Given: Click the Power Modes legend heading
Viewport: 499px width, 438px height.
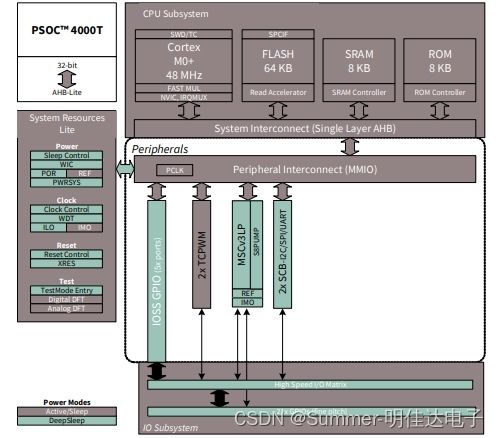Looking at the screenshot, I should click(x=67, y=402).
